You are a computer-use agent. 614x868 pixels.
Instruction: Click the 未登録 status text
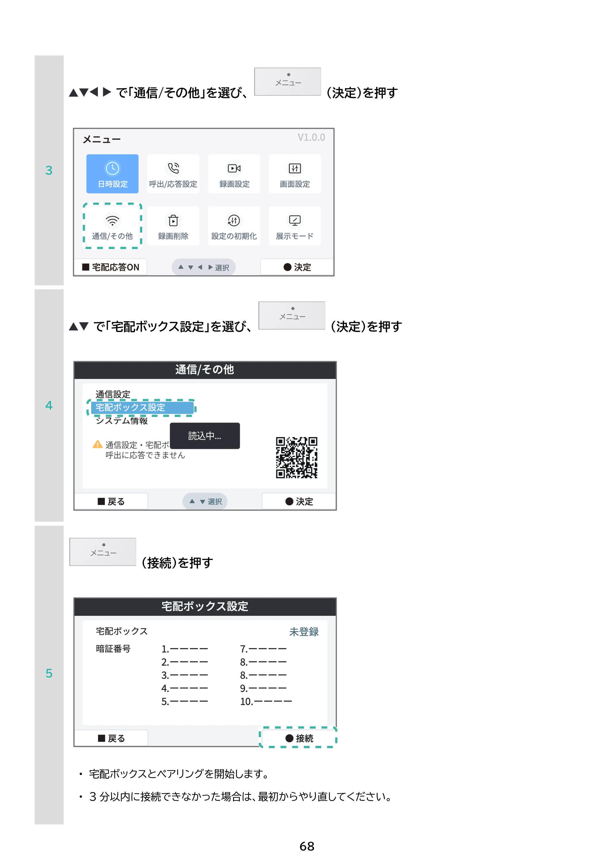click(x=304, y=632)
